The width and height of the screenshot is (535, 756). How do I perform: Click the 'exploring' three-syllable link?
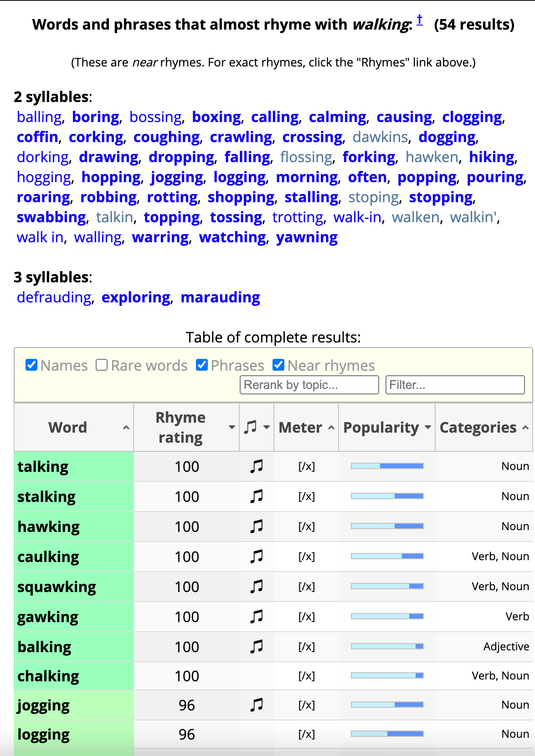pos(136,297)
